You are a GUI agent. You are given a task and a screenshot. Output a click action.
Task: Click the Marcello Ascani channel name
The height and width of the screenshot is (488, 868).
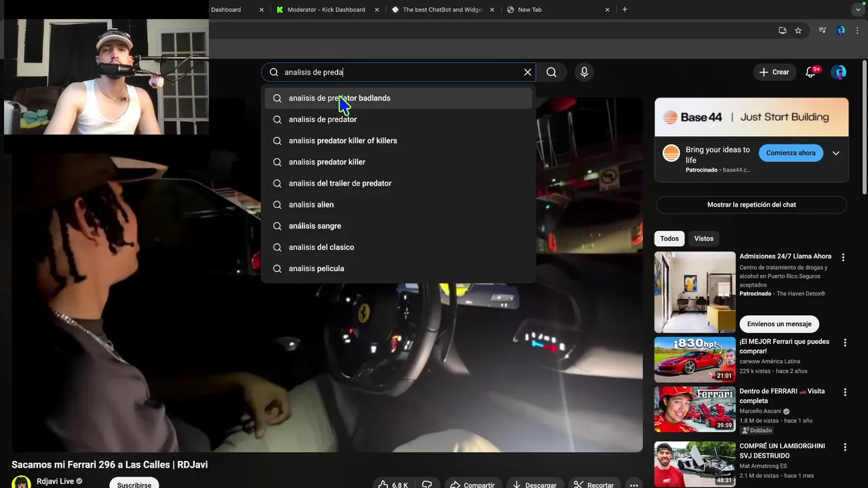pyautogui.click(x=761, y=411)
